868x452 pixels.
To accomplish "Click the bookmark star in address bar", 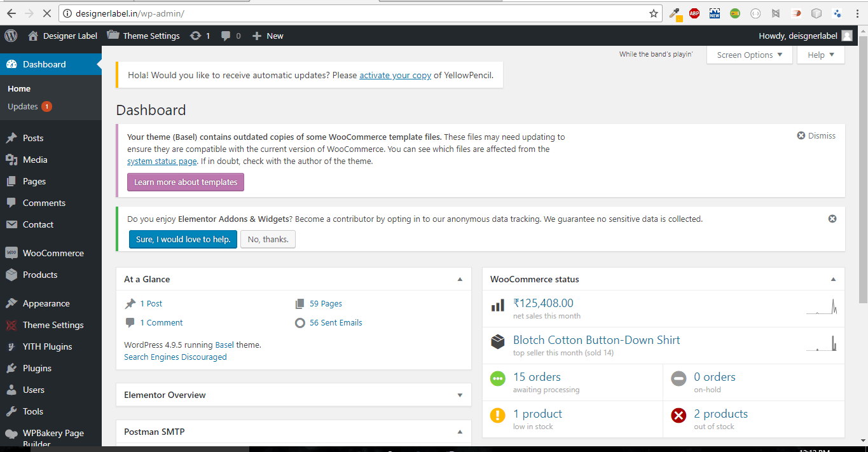I will (x=654, y=13).
